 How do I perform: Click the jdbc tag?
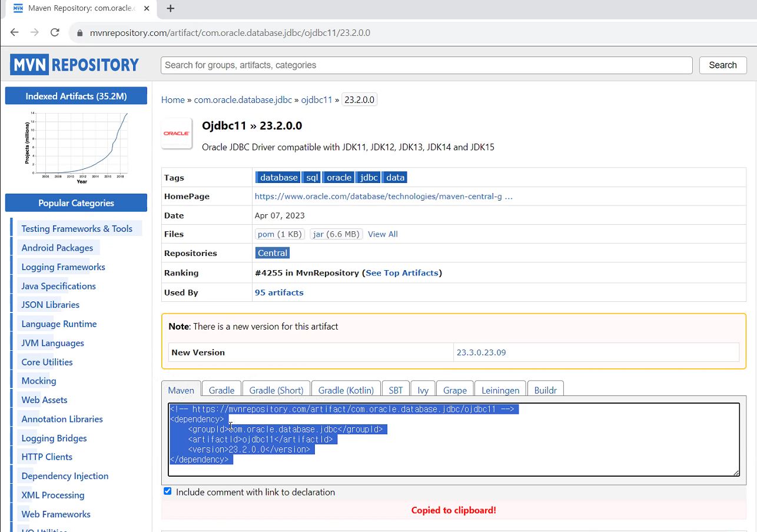click(x=369, y=177)
